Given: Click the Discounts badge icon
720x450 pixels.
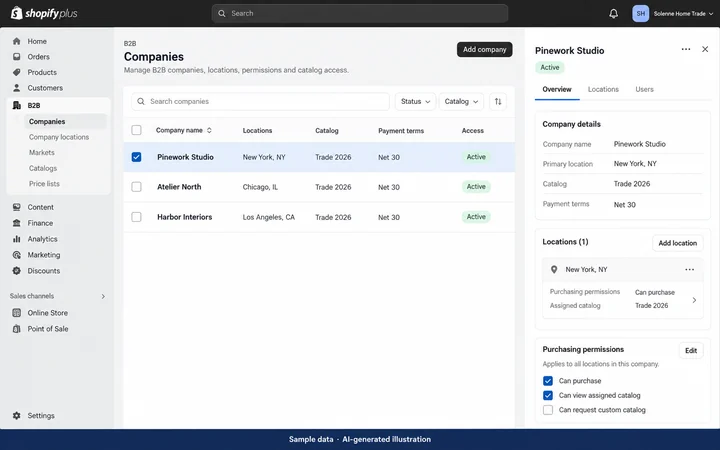Looking at the screenshot, I should pos(17,271).
